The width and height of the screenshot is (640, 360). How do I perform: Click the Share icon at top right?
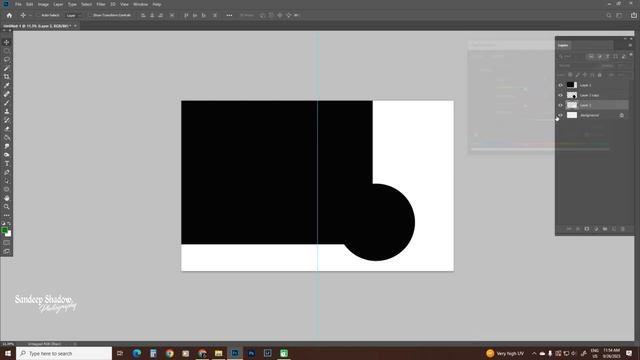[x=634, y=15]
